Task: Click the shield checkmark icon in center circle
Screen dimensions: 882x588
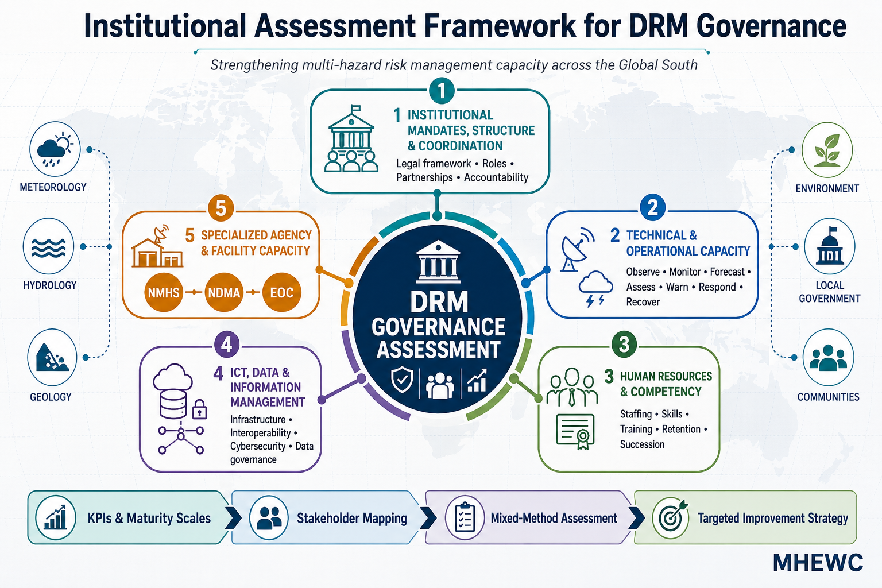Action: click(x=402, y=380)
